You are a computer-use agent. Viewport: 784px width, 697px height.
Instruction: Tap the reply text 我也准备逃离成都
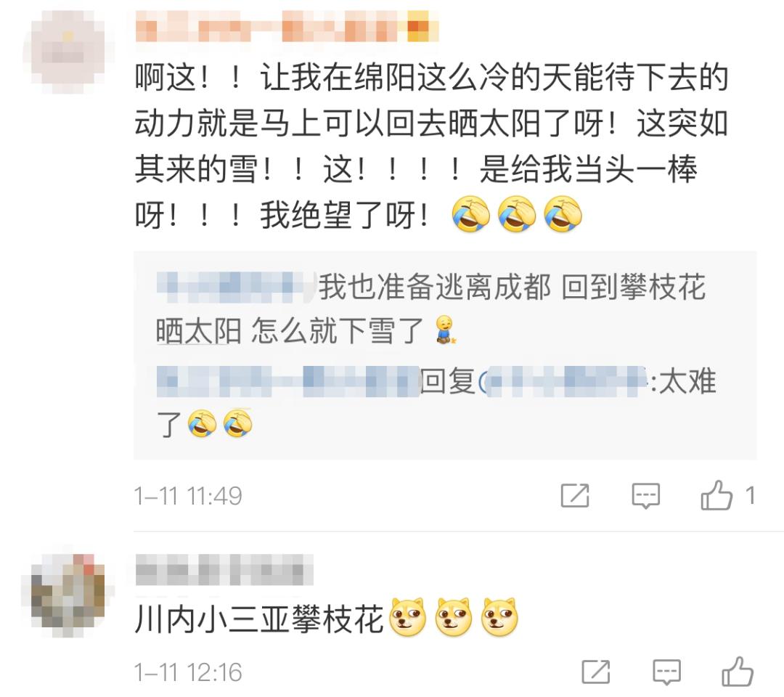434,287
